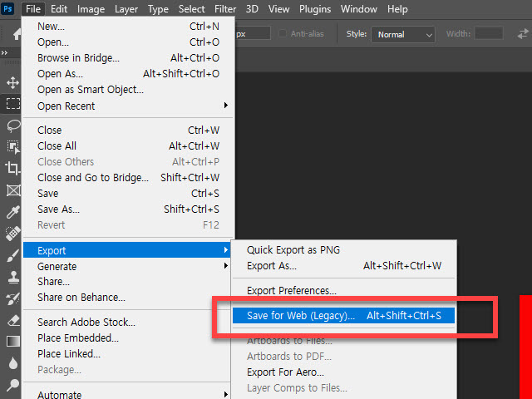Open the Layer menu
Viewport: 532px width, 399px height.
pyautogui.click(x=126, y=9)
